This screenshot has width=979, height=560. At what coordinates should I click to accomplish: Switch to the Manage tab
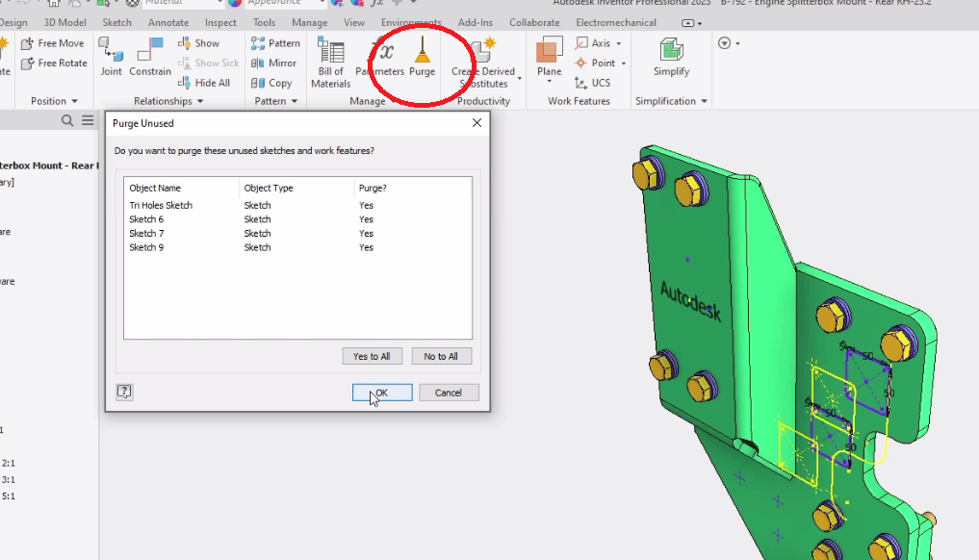click(x=310, y=22)
